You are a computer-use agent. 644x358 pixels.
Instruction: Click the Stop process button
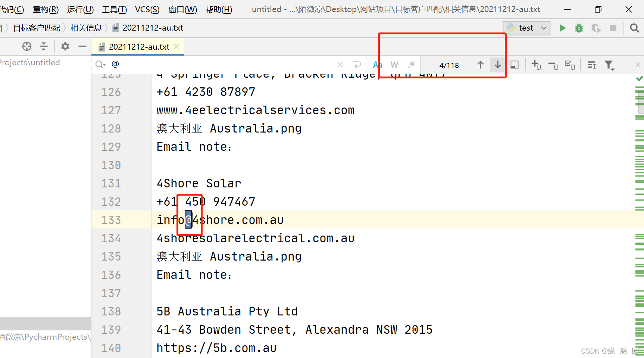pos(613,28)
